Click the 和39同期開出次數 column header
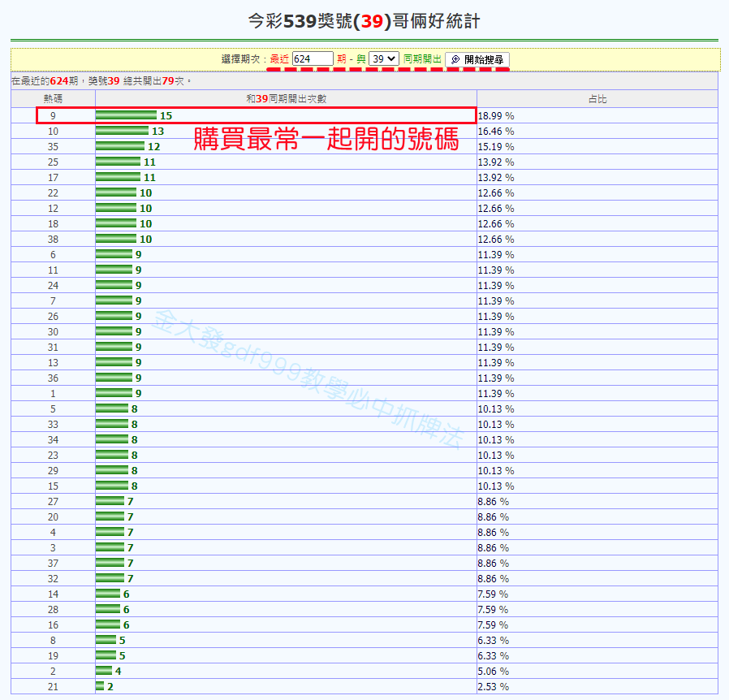 (x=286, y=99)
